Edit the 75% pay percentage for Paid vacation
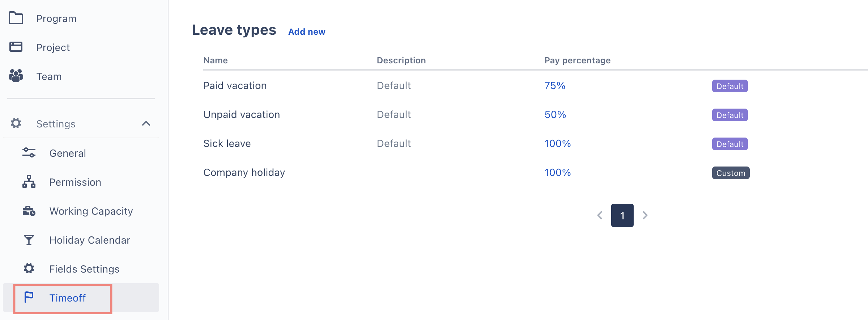 tap(555, 86)
